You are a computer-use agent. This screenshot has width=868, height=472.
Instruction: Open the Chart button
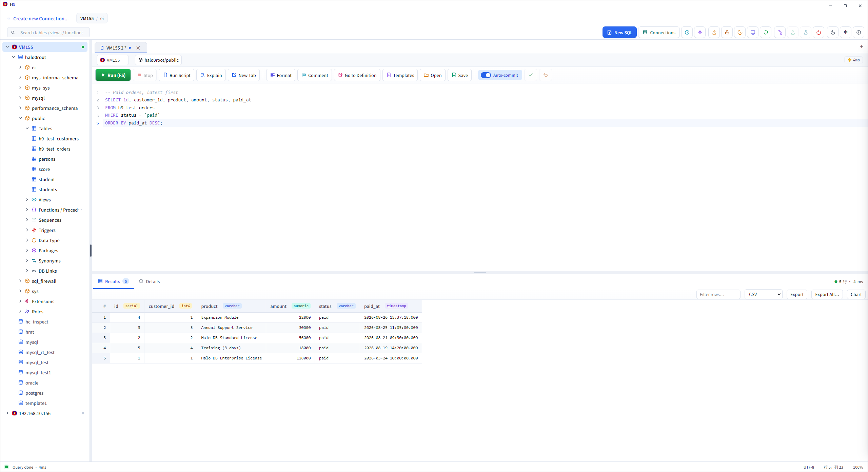click(x=856, y=294)
